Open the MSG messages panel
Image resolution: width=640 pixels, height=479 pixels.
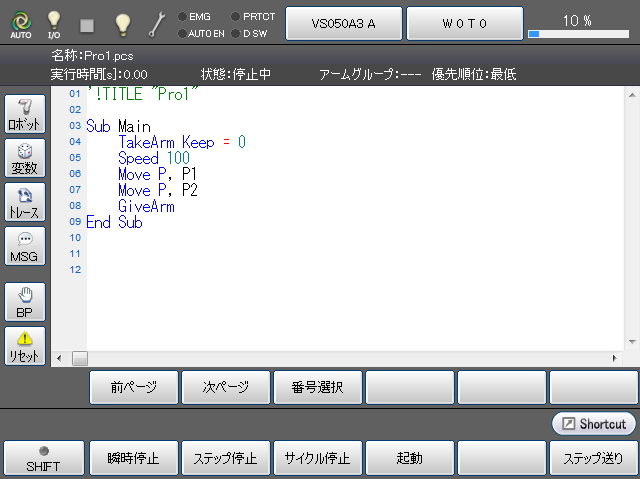tap(25, 247)
